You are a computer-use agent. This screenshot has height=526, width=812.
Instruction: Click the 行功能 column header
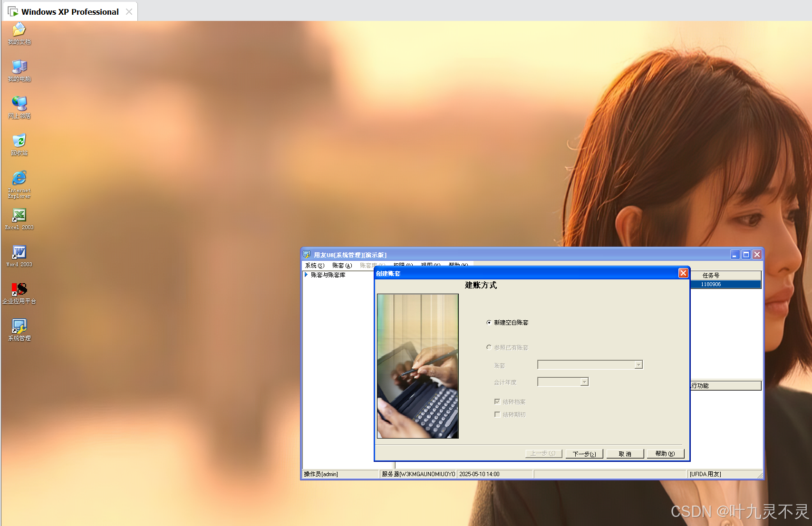click(x=725, y=386)
